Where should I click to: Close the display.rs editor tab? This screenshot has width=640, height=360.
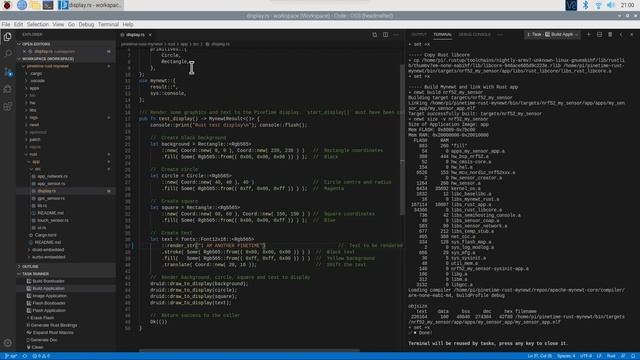pos(150,35)
